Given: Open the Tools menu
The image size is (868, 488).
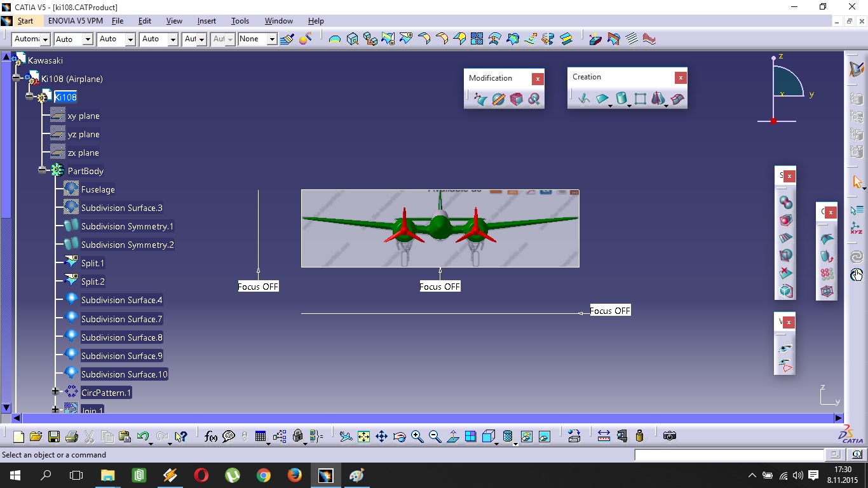Looking at the screenshot, I should pos(240,21).
